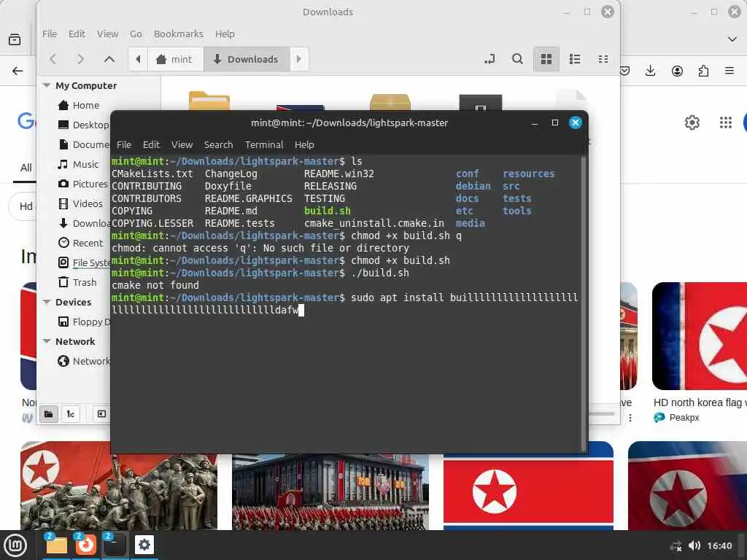This screenshot has height=560, width=747.
Task: Select Floppy Disk device in sidebar
Action: 83,322
